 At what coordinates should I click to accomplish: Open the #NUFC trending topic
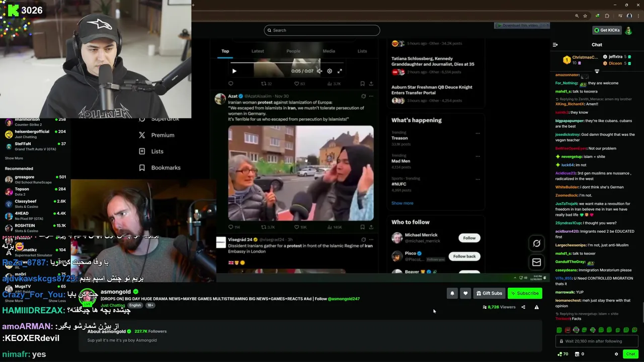click(399, 184)
